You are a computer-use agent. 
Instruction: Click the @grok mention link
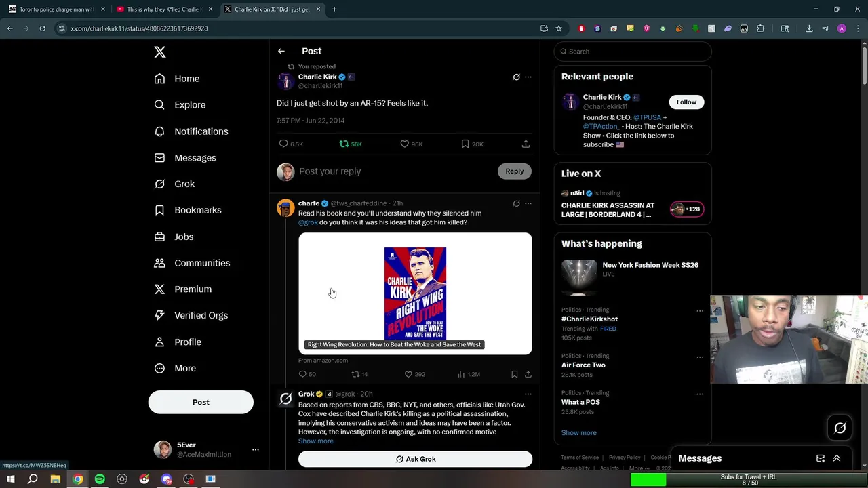pos(308,222)
